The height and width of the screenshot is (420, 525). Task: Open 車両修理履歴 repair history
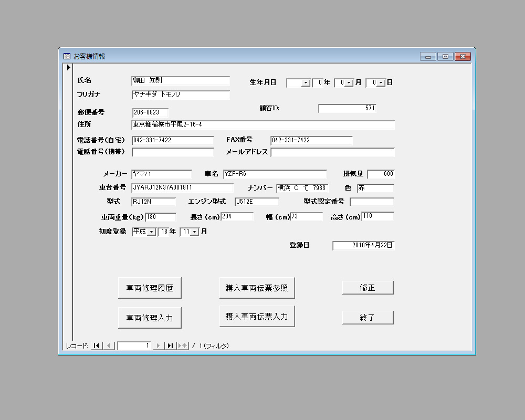(x=150, y=288)
